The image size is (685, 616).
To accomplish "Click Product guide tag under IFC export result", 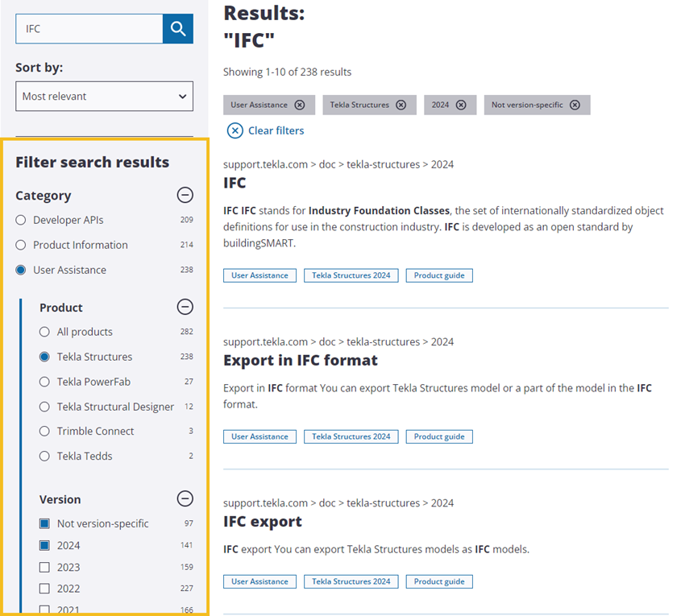I will point(439,581).
